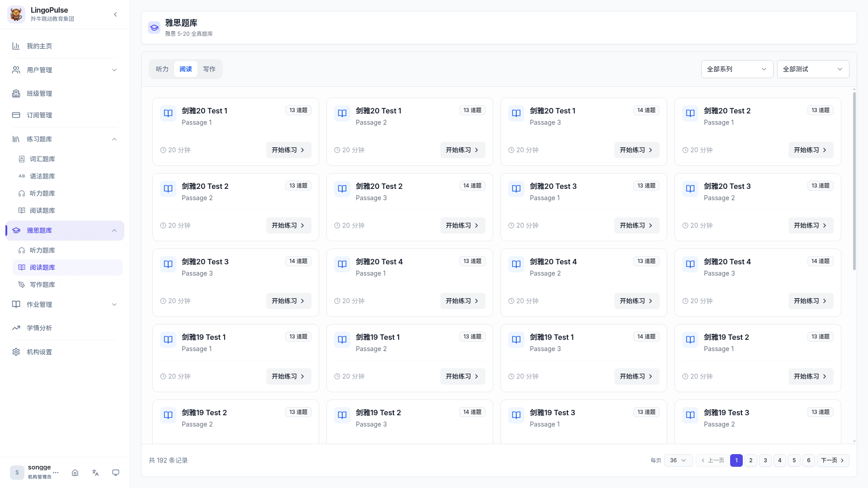The image size is (868, 488).
Task: Click the graduation cap icon in header
Action: click(x=154, y=28)
